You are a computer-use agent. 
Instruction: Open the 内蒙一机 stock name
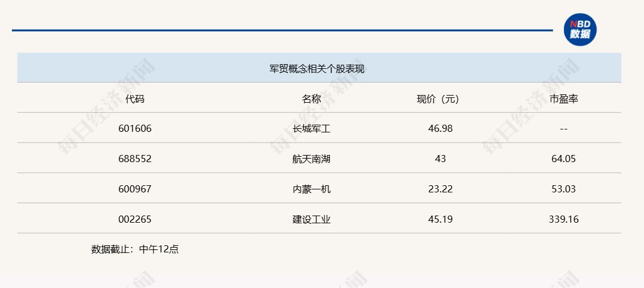pos(311,189)
